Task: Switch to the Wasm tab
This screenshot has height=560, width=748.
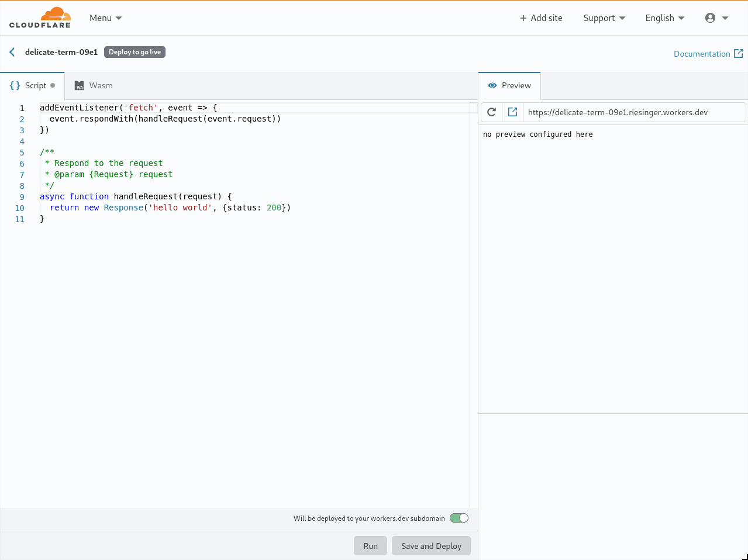Action: point(101,85)
